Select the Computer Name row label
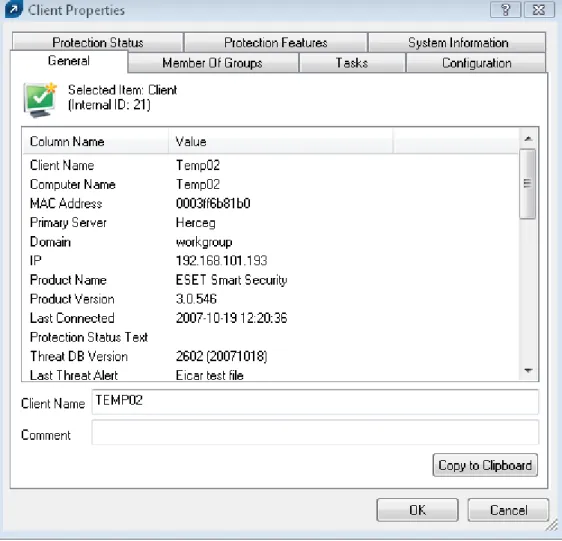 tap(73, 184)
